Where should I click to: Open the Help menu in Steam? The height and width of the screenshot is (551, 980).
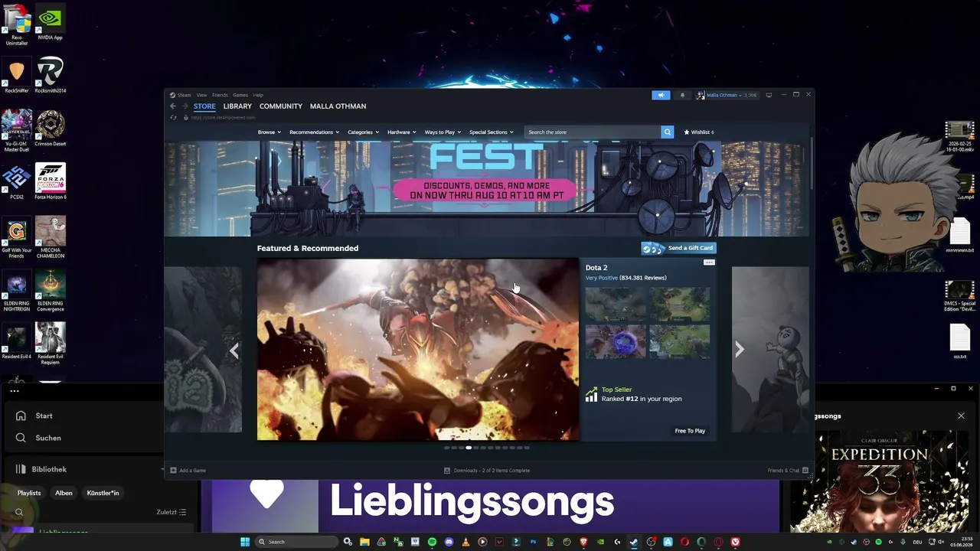(258, 95)
